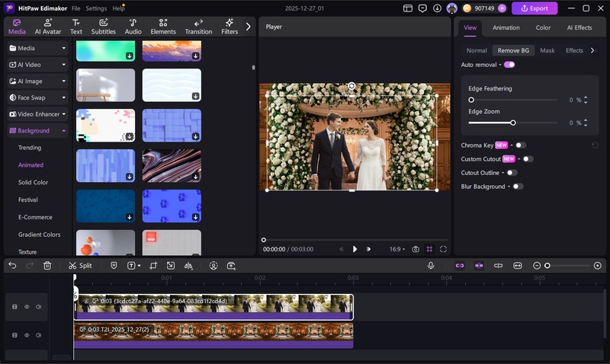
Task: Click the undo arrow in timeline toolbar
Action: tap(12, 265)
